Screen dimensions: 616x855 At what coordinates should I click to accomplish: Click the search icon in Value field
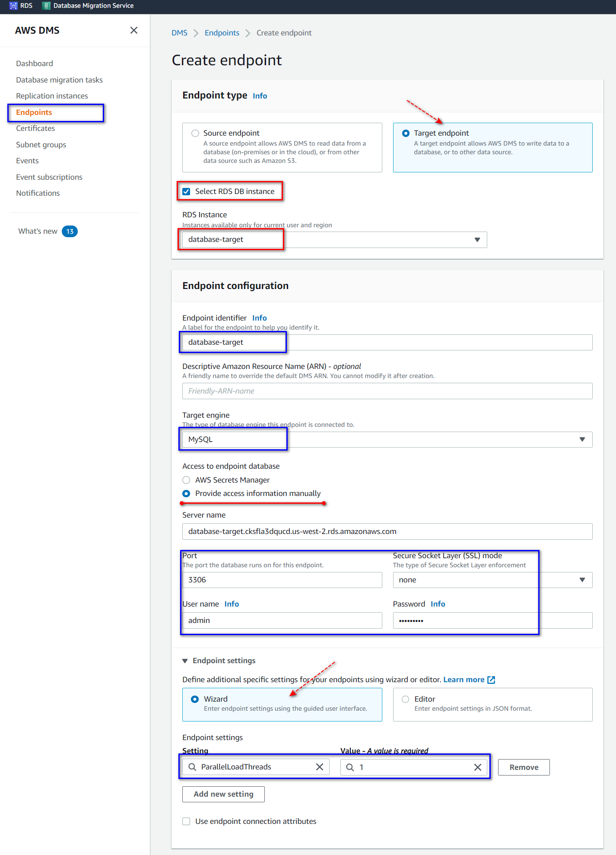[x=350, y=767]
